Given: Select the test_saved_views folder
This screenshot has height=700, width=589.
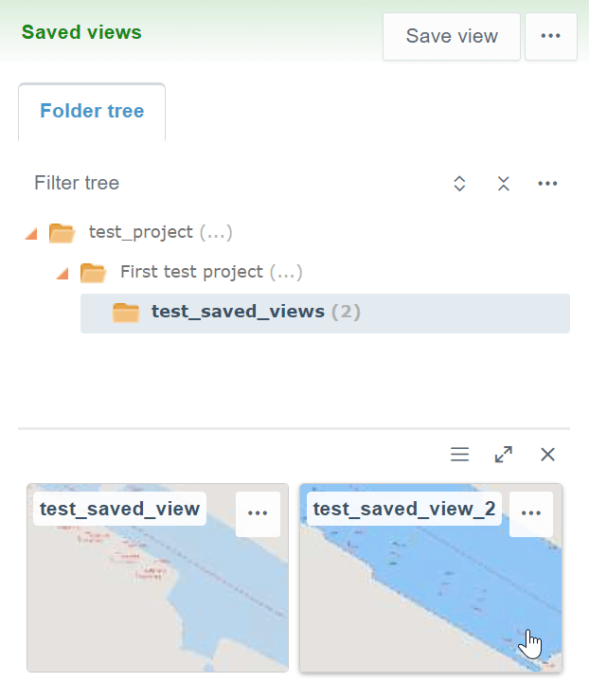Looking at the screenshot, I should coord(238,312).
